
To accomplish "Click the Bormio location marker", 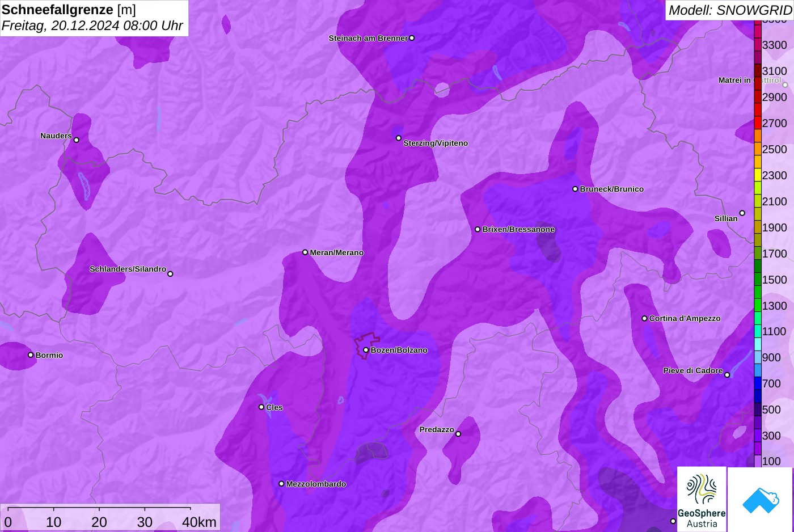I will pyautogui.click(x=31, y=355).
